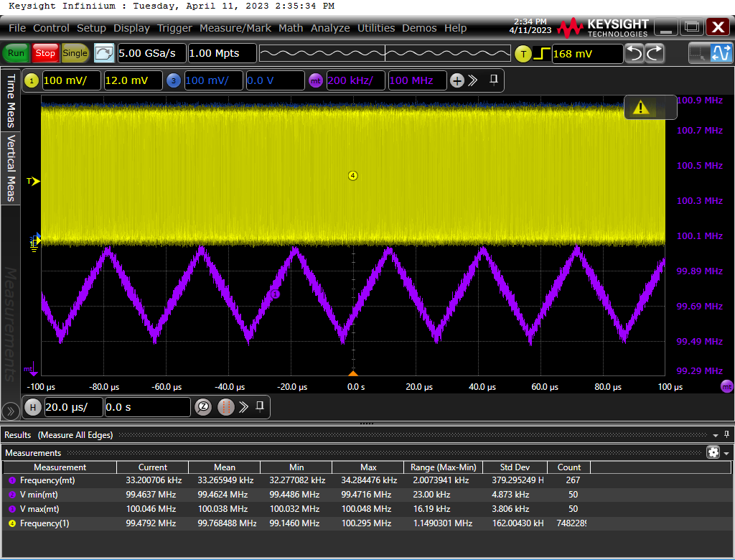Open the Analyze menu
This screenshot has width=735, height=560.
coord(330,28)
